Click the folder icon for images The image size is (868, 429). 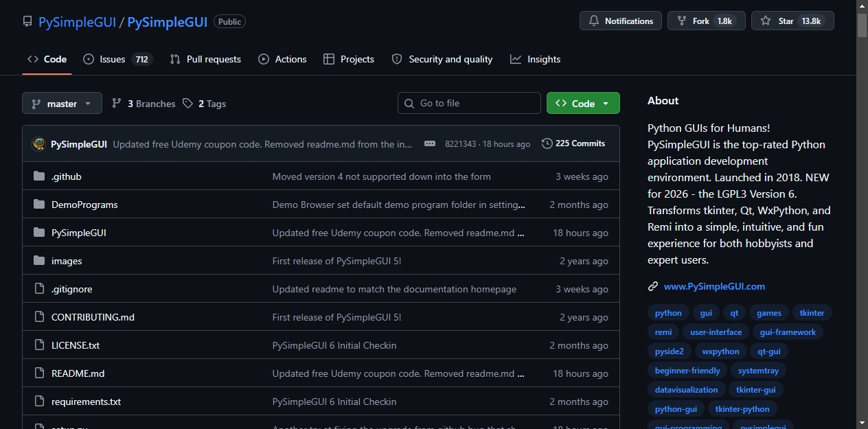tap(39, 261)
